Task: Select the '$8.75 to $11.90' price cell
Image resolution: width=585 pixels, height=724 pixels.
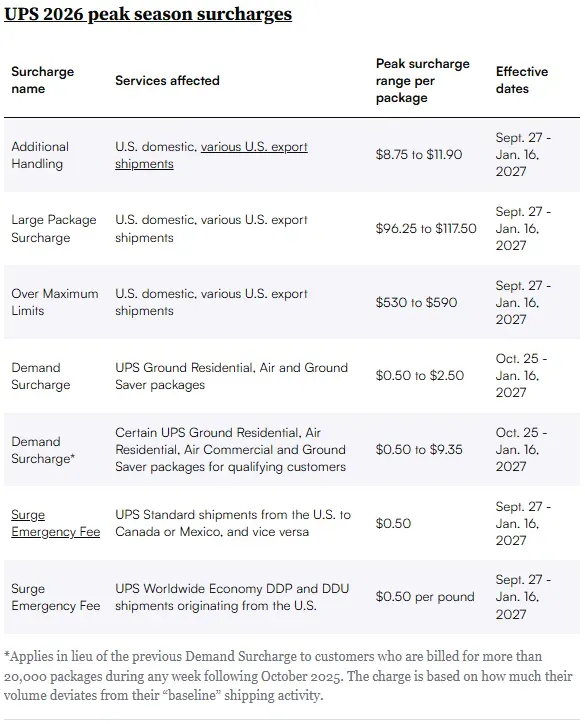Action: pos(418,155)
